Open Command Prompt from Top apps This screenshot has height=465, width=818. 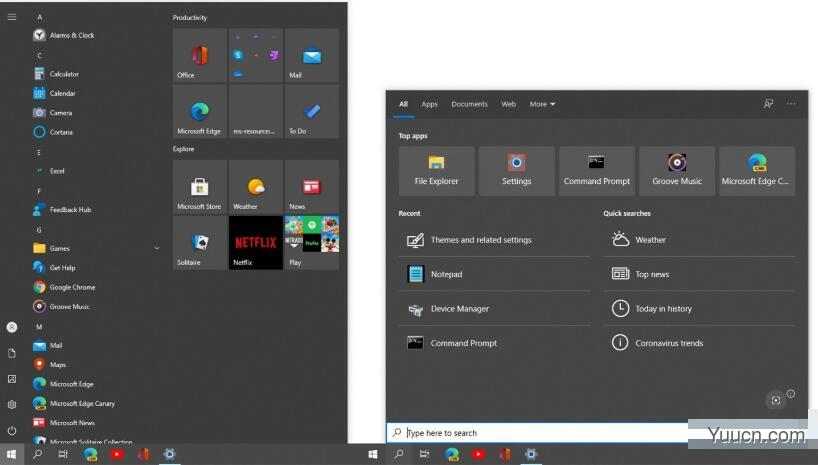597,171
